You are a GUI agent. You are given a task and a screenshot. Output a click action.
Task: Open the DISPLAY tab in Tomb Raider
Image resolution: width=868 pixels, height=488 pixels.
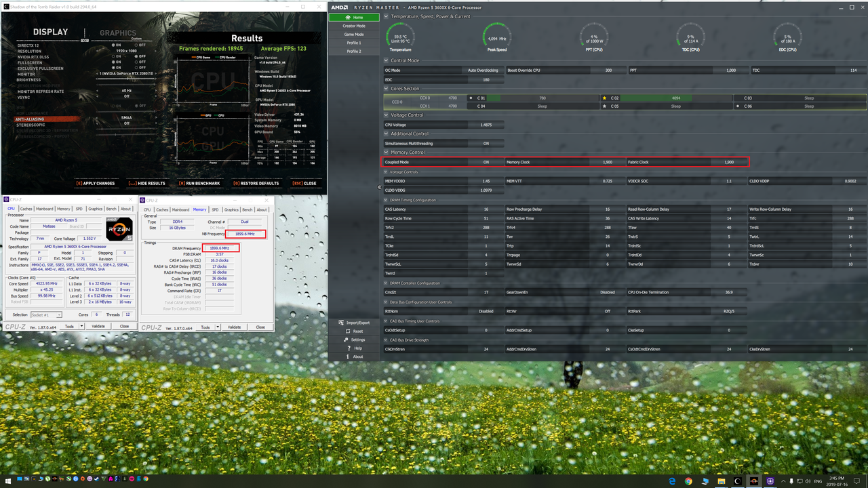[51, 32]
